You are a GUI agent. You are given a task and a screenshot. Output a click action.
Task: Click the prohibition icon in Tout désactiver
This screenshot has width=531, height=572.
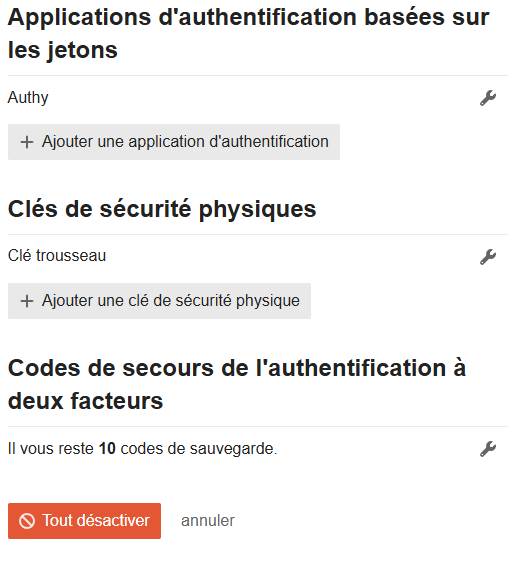click(x=27, y=521)
